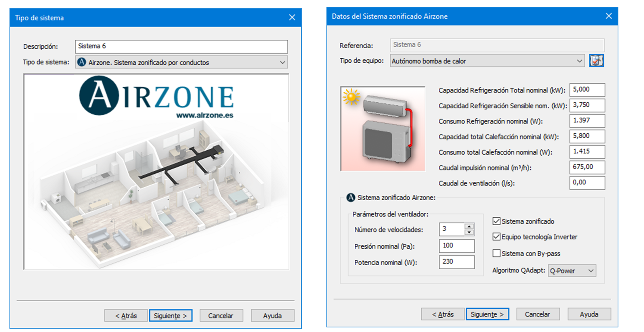644x332 pixels.
Task: Edit Caudal de ventilación value 0,00
Action: (x=587, y=183)
